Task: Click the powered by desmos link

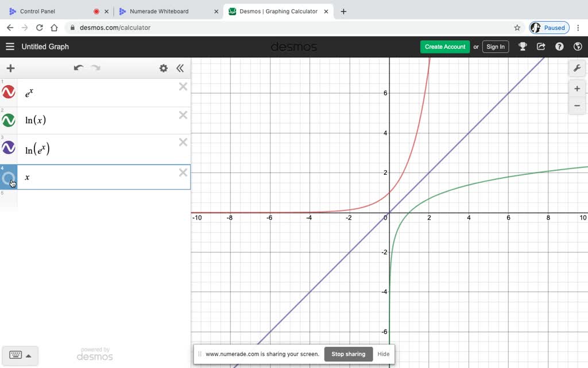Action: (95, 354)
